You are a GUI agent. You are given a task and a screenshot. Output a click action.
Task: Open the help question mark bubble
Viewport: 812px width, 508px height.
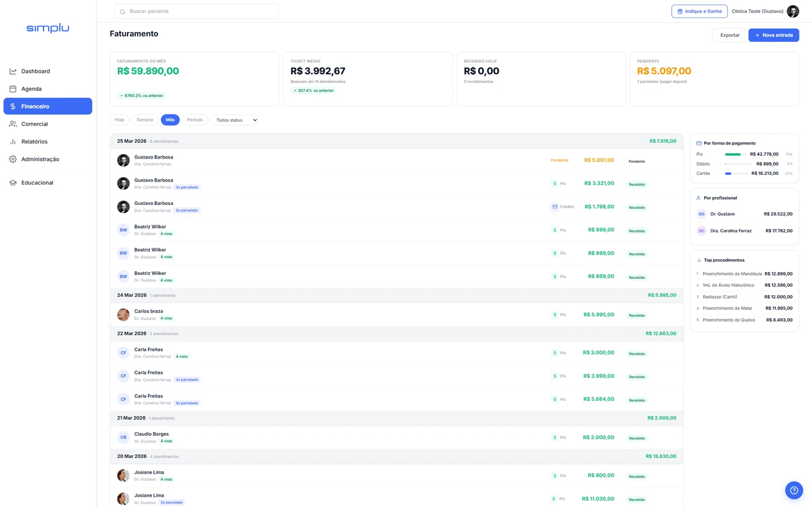click(794, 490)
